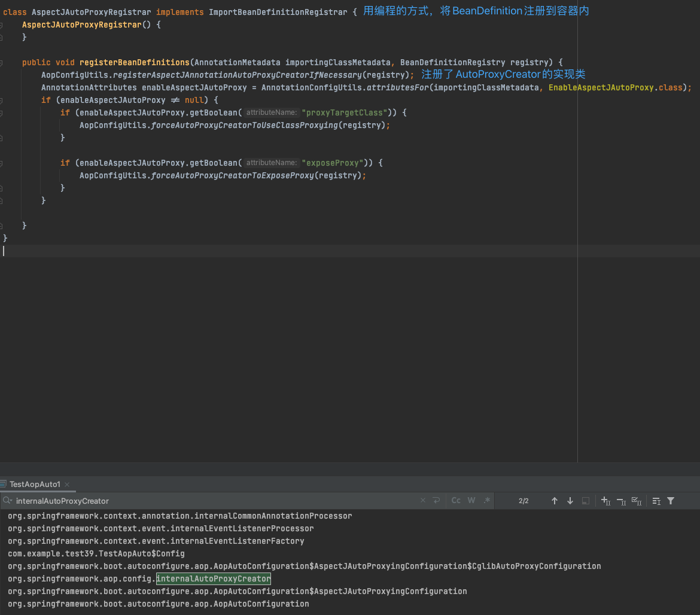Switch to the TestAopAuto1 console tab
This screenshot has height=615, width=700.
(35, 484)
